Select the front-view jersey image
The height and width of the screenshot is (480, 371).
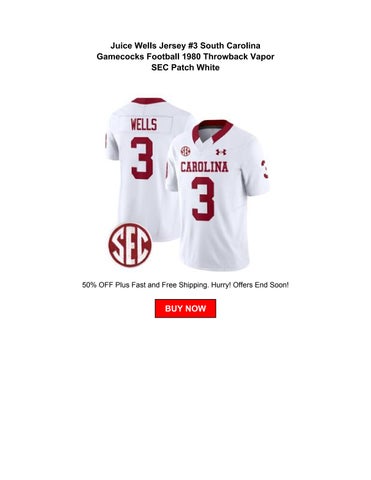pyautogui.click(x=217, y=195)
